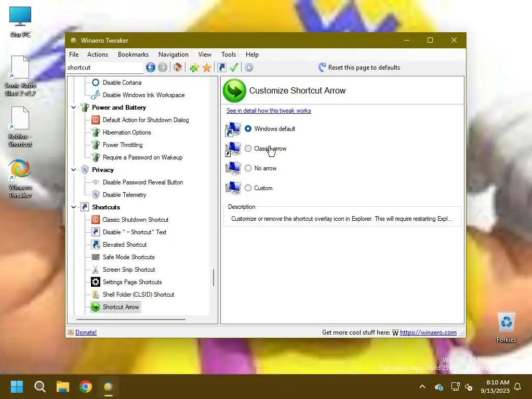Select the Our PC desktop icon
Image resolution: width=532 pixels, height=399 pixels.
[x=20, y=22]
